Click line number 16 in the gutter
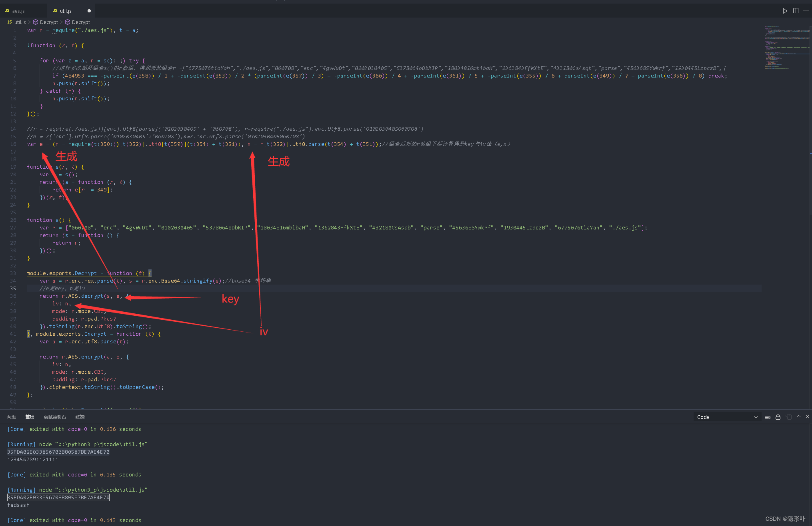Image resolution: width=812 pixels, height=526 pixels. click(x=13, y=144)
